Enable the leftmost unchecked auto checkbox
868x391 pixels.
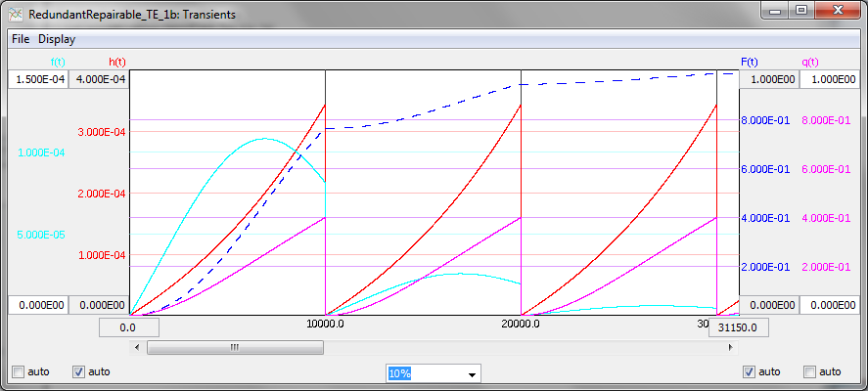tap(17, 371)
